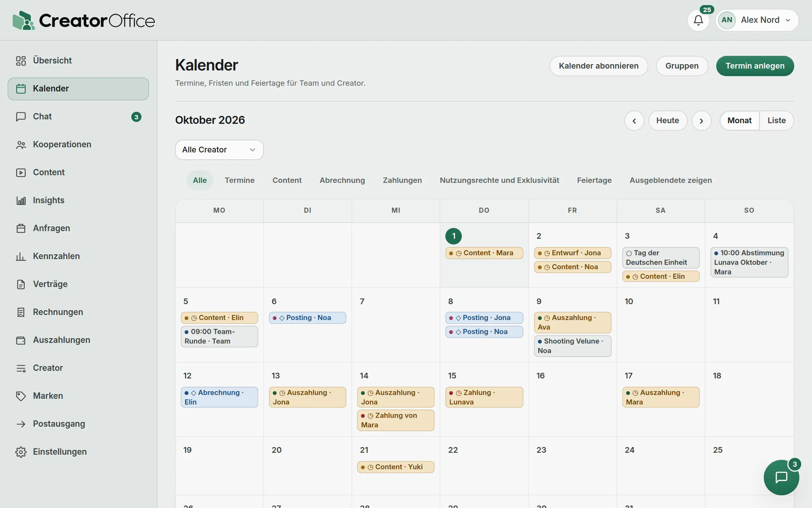
Task: Click the Übersicht grid icon
Action: (21, 60)
